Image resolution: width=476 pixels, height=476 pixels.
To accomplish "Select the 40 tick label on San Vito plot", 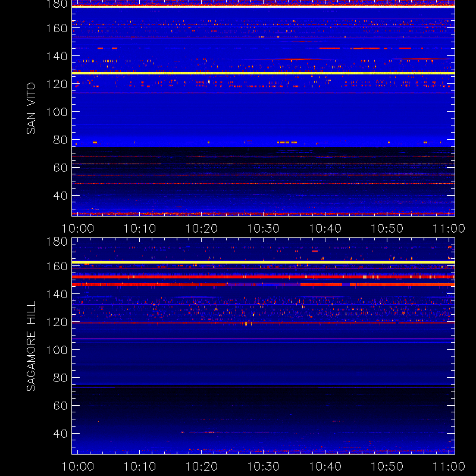I will [x=60, y=196].
